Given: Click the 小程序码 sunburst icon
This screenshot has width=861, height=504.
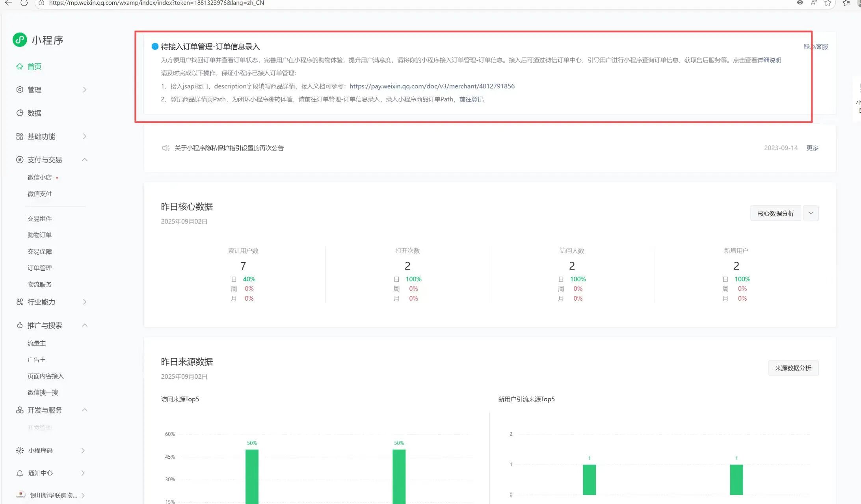Looking at the screenshot, I should [20, 450].
